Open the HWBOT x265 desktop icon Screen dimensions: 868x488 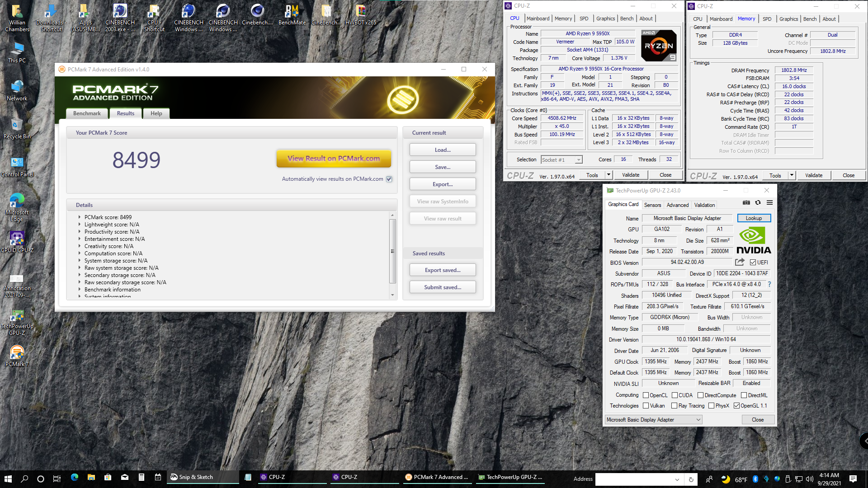(x=360, y=14)
